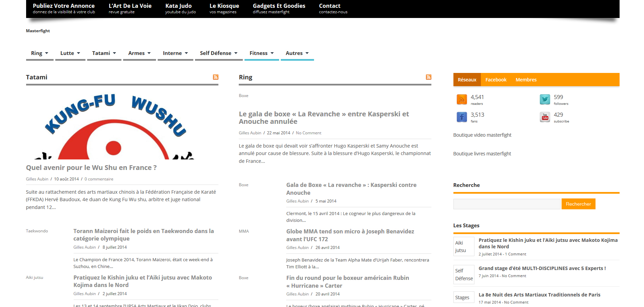This screenshot has width=644, height=307.
Task: Click the Tatami section RSS feed icon
Action: tap(215, 77)
